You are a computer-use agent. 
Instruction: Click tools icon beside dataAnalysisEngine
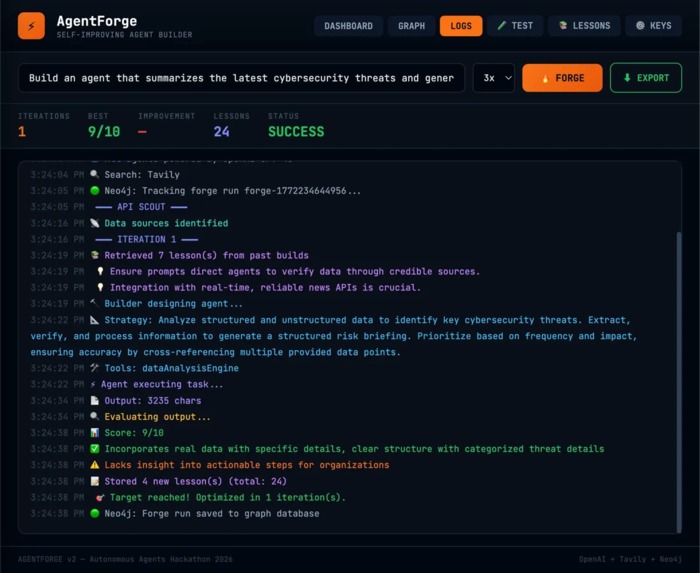coord(95,368)
